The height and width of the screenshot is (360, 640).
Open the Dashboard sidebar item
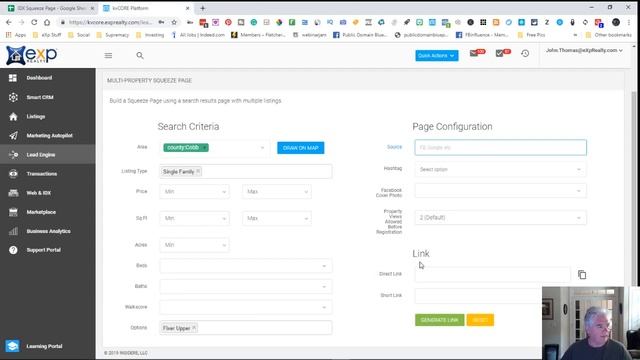pos(39,78)
